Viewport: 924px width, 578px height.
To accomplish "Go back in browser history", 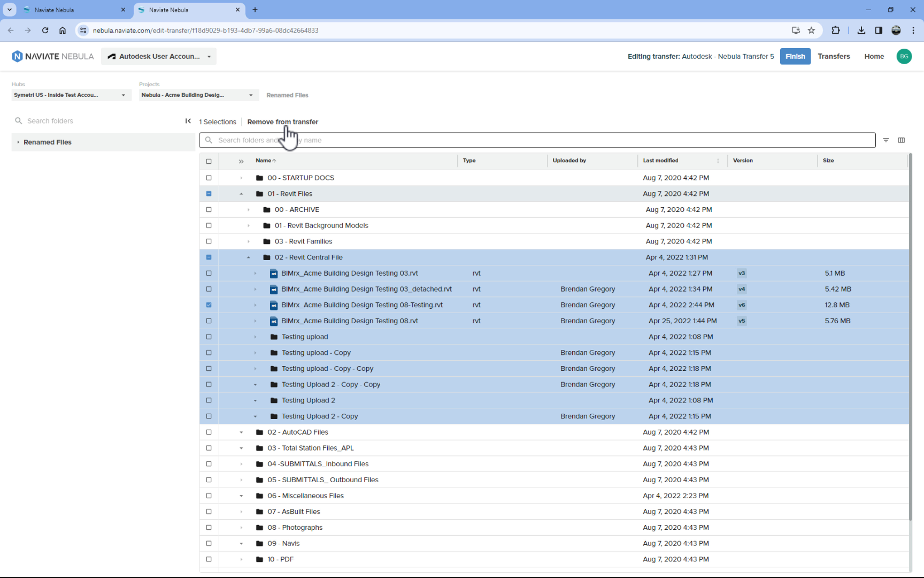I will pos(11,31).
